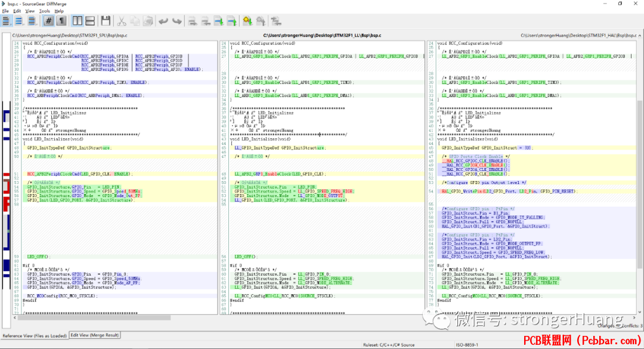The height and width of the screenshot is (349, 644).
Task: Undo the last edit
Action: 163,21
